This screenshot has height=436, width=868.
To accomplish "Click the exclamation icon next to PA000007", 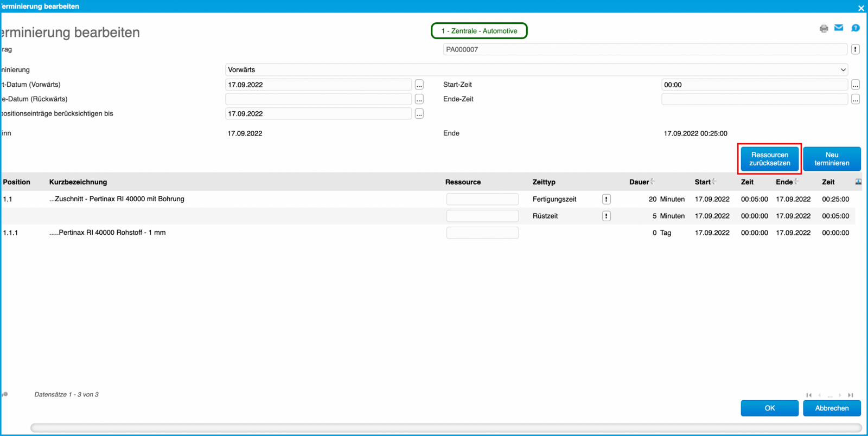I will point(856,49).
